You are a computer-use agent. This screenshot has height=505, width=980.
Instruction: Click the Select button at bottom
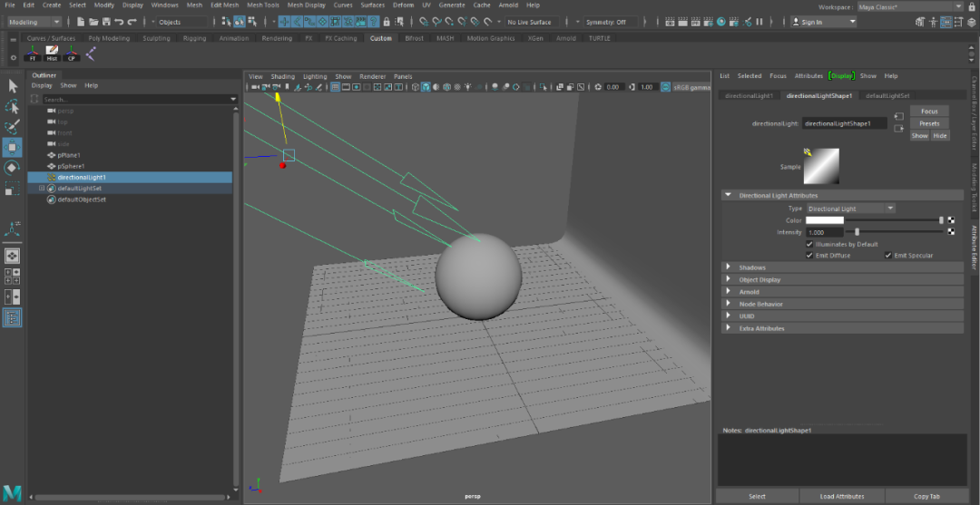(757, 496)
